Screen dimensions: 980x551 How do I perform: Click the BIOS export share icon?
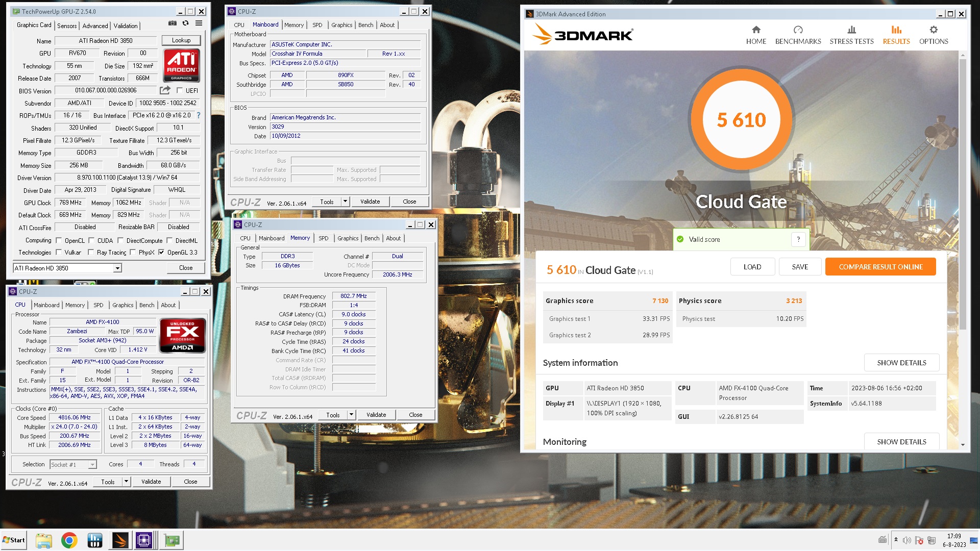[x=165, y=90]
